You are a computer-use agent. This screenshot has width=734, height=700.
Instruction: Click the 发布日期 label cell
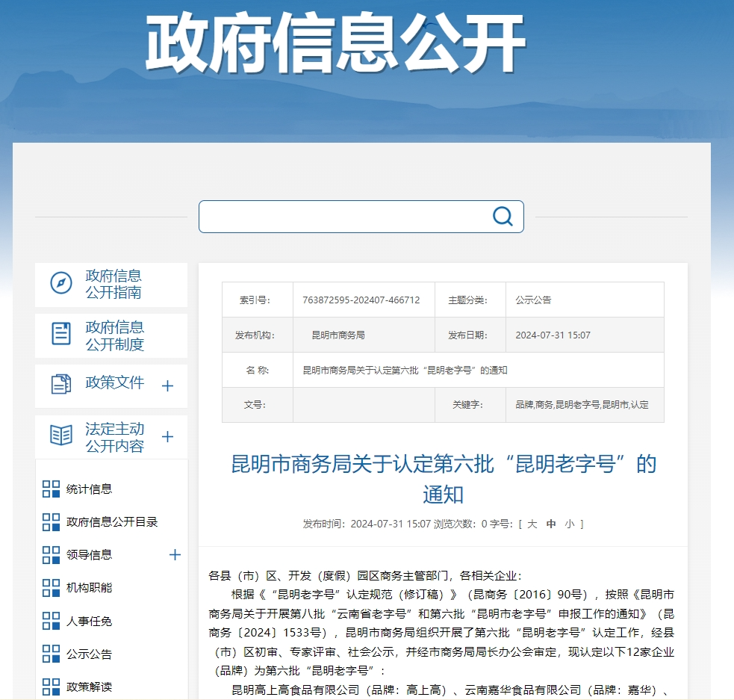[470, 335]
